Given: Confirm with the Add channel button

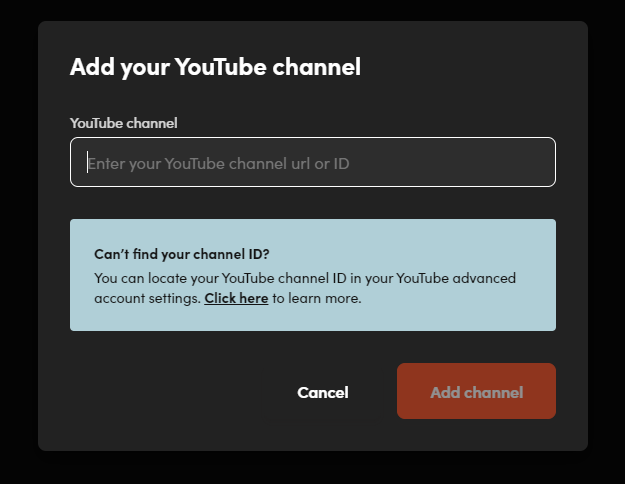Looking at the screenshot, I should pyautogui.click(x=476, y=391).
